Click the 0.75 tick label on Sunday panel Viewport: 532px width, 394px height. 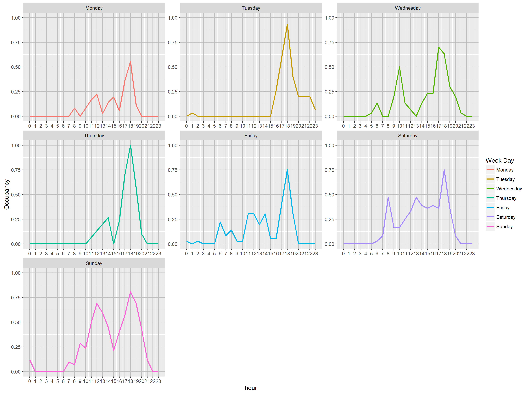(16, 298)
